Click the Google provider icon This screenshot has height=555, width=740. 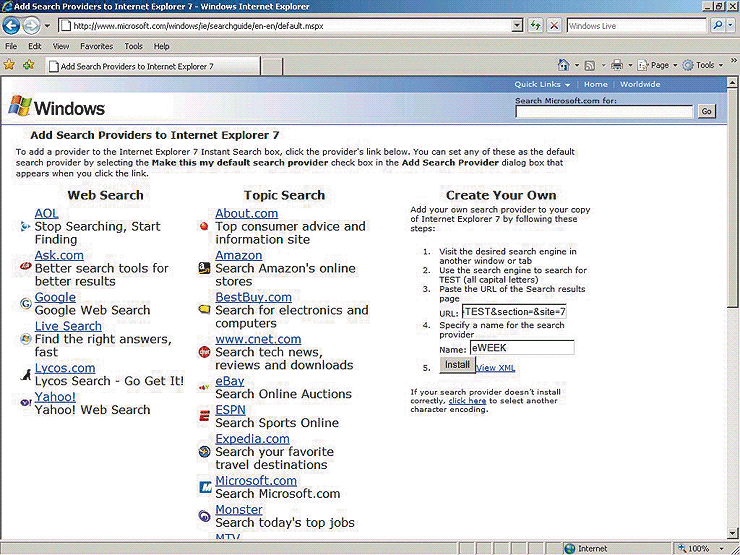tap(25, 303)
